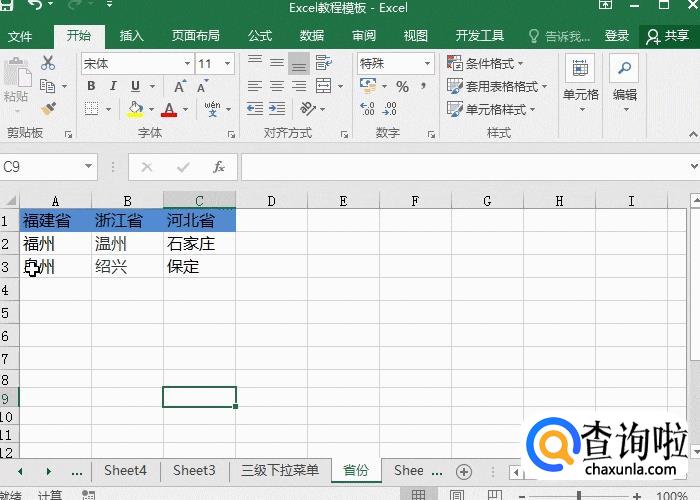
Task: Click 登录 sign in button
Action: pyautogui.click(x=617, y=36)
